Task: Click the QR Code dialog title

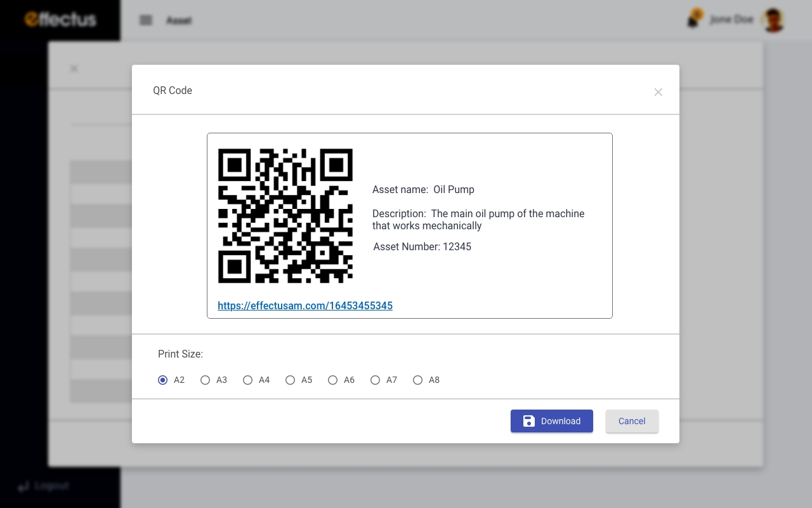Action: [173, 90]
